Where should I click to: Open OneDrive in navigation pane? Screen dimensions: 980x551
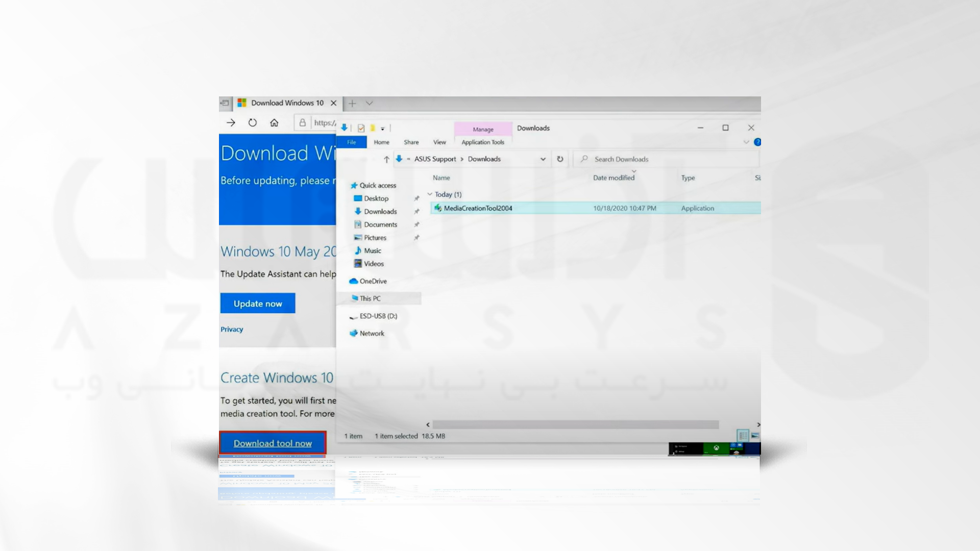(x=373, y=281)
